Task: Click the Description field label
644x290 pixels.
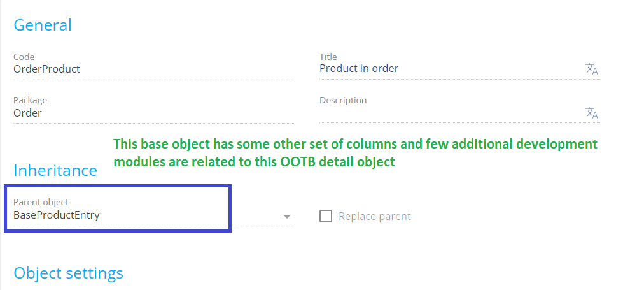Action: (x=343, y=100)
